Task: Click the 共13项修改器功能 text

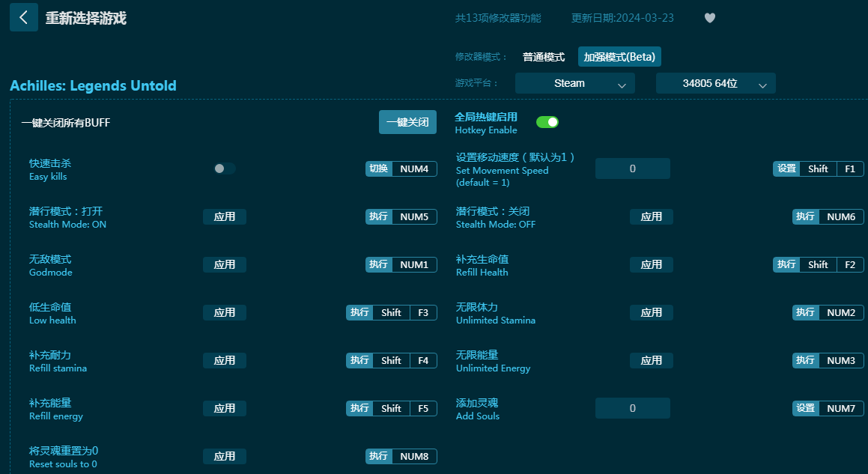Action: (x=498, y=18)
